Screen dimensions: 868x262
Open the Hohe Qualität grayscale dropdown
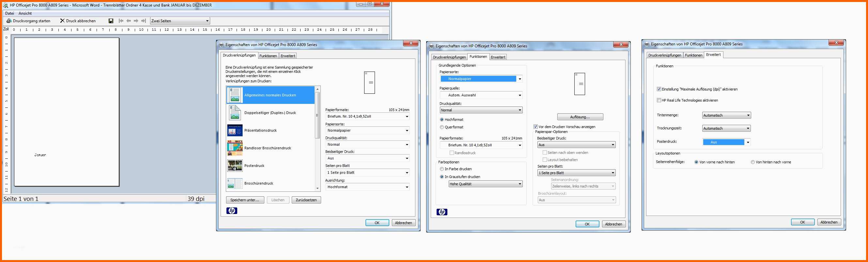pyautogui.click(x=486, y=184)
